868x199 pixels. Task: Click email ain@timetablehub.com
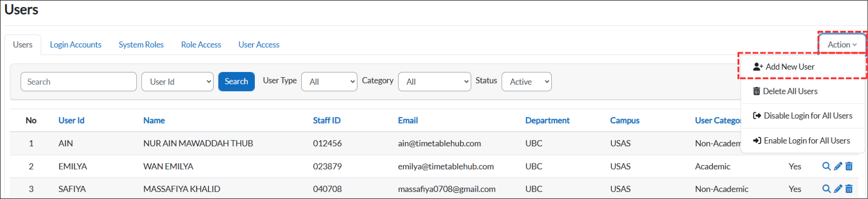[440, 143]
